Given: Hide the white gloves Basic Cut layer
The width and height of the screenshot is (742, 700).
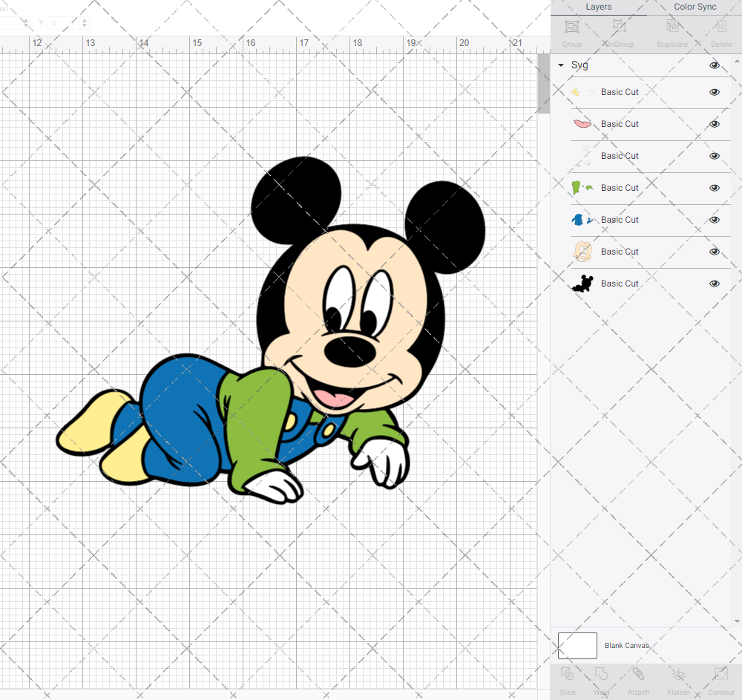Looking at the screenshot, I should (x=715, y=156).
